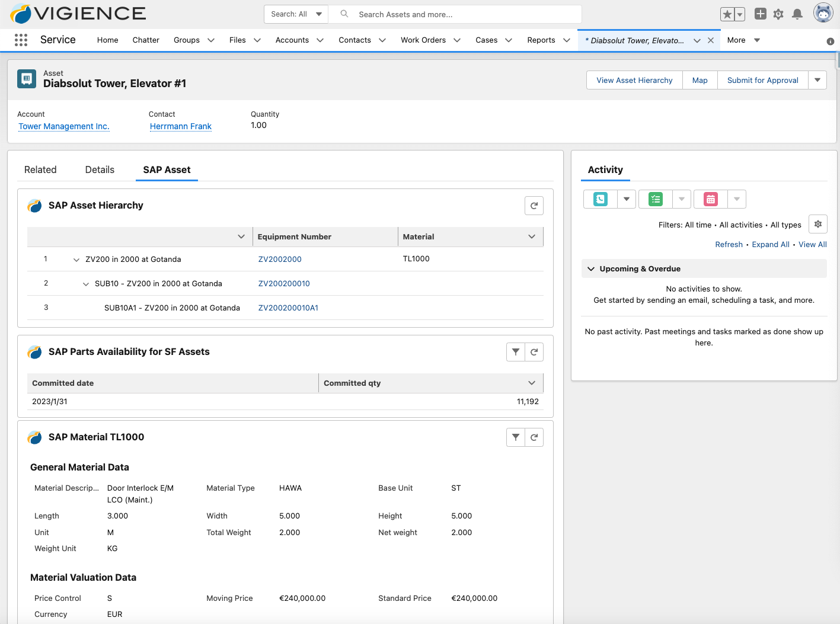Screen dimensions: 840x624
Task: Collapse the ZV200 in 2000 at Gotanda row
Action: pos(76,260)
